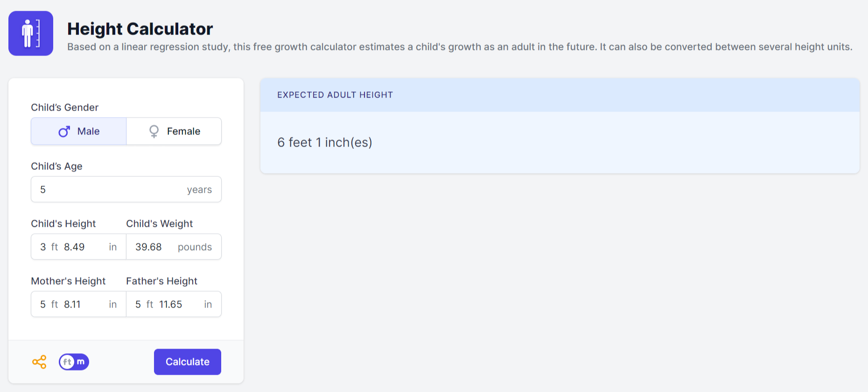Click the result '6 feet 1 inch(es)'
The width and height of the screenshot is (868, 392).
[x=325, y=142]
